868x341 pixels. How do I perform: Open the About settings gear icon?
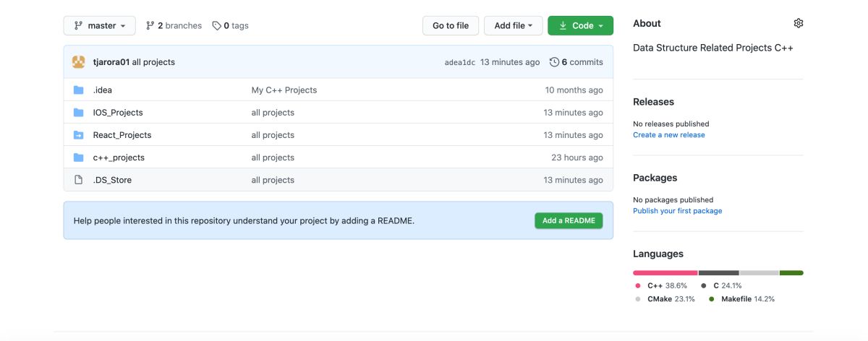[799, 23]
